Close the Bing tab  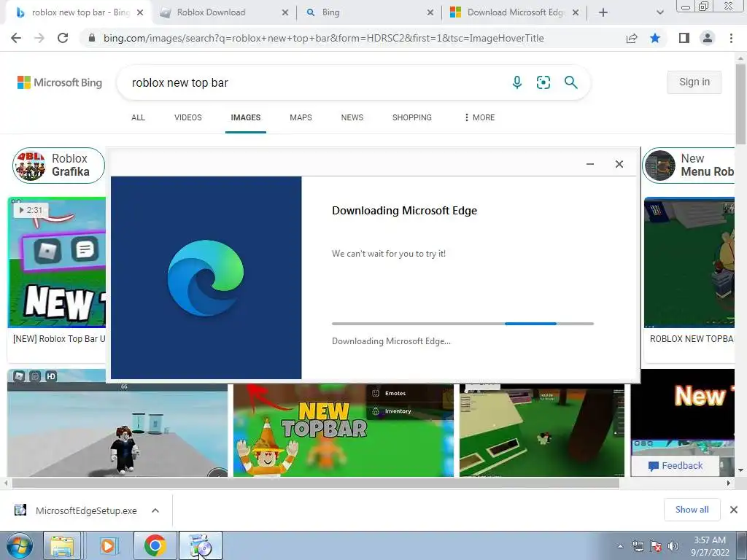tap(430, 12)
